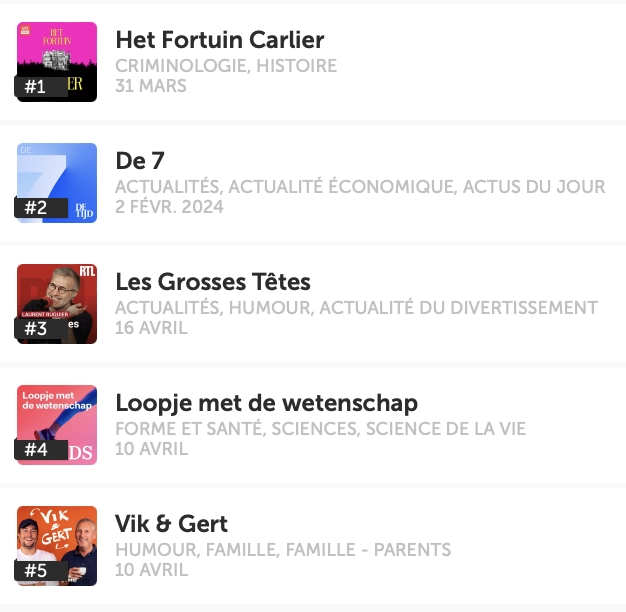This screenshot has width=626, height=612.
Task: Select the Vik & Gert podcast title
Action: point(172,524)
